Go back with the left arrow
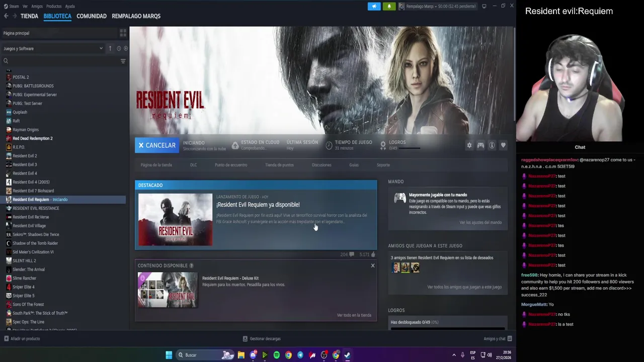This screenshot has width=644, height=362. 6,16
